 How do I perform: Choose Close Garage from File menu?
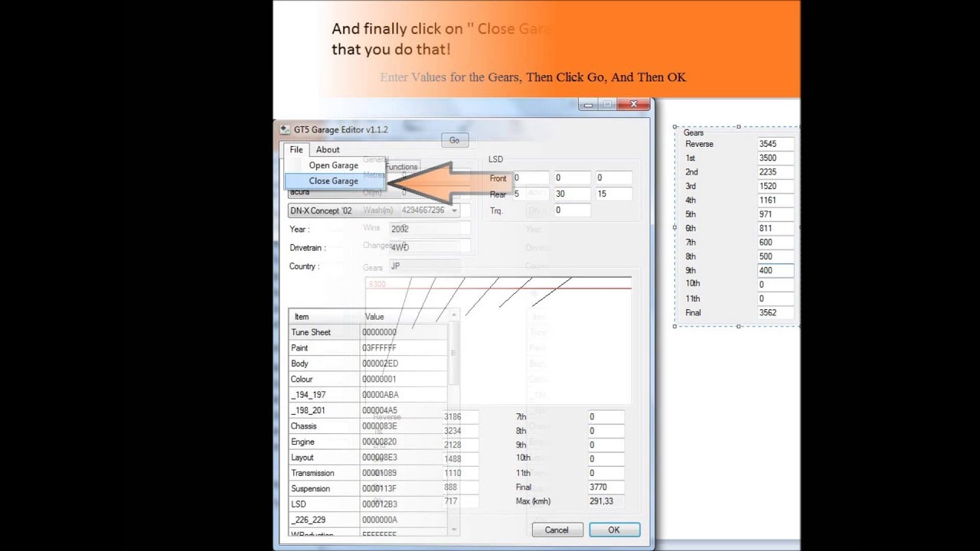333,181
